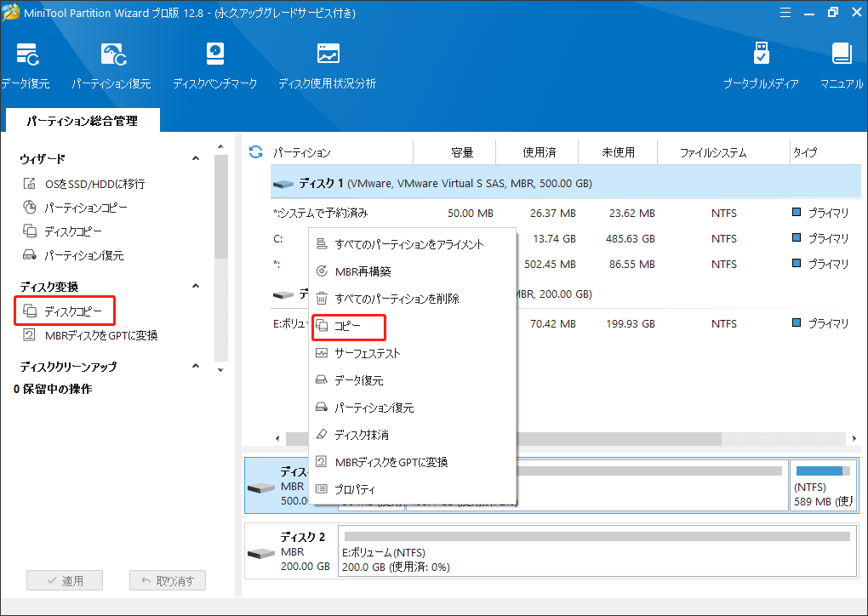868x616 pixels.
Task: Select ディスク 1 row in partition list
Action: [566, 183]
